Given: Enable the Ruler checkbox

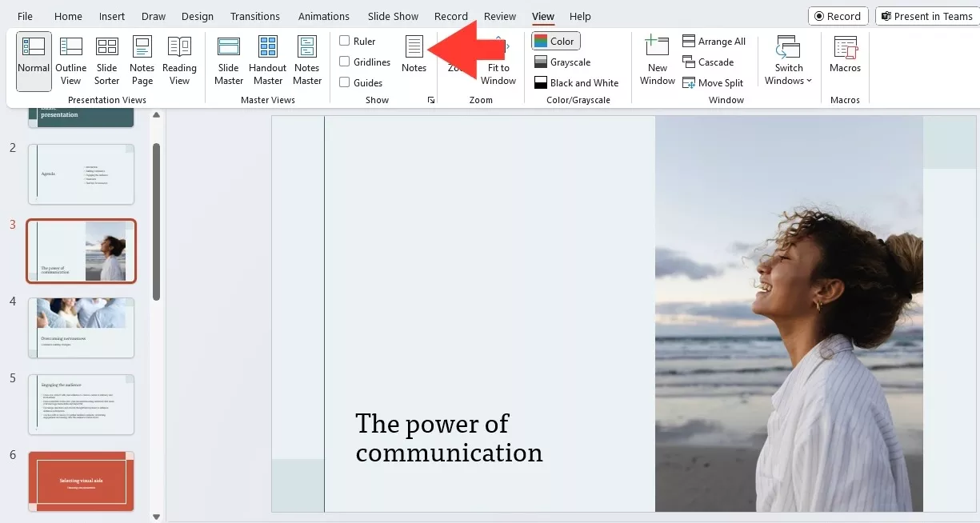Looking at the screenshot, I should (x=345, y=41).
